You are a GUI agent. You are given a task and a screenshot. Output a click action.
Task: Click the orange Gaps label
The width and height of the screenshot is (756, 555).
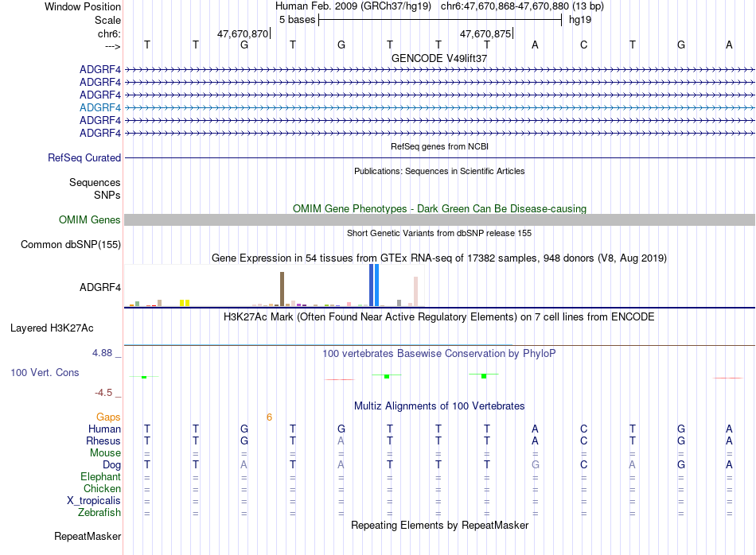(x=108, y=417)
